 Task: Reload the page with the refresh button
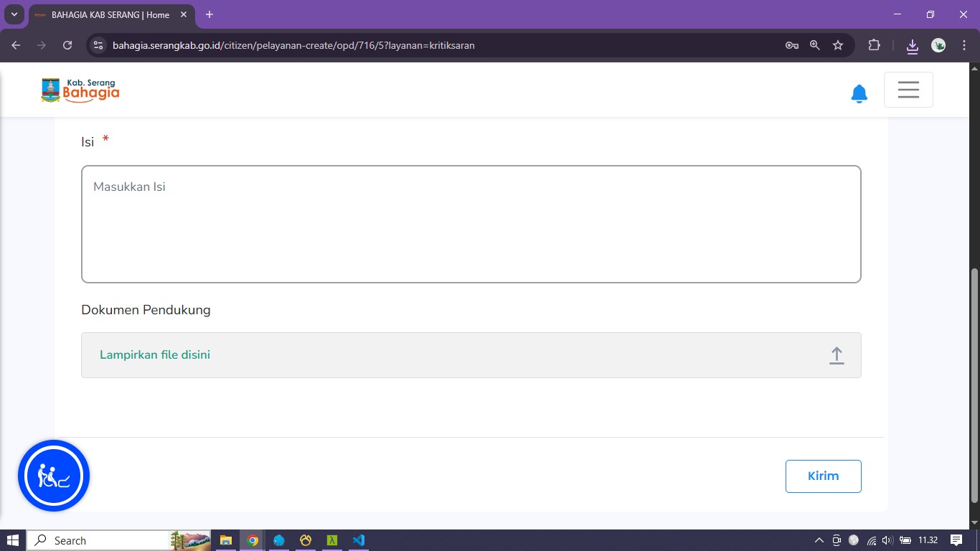tap(67, 45)
